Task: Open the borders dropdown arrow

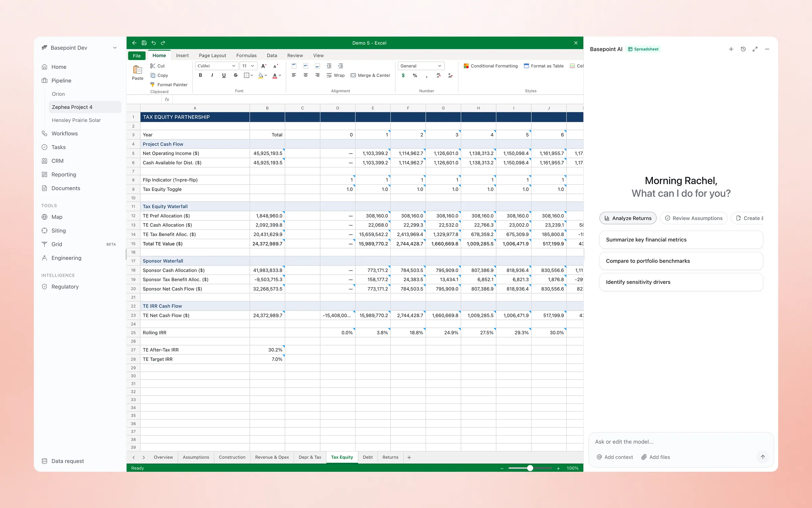Action: click(252, 76)
